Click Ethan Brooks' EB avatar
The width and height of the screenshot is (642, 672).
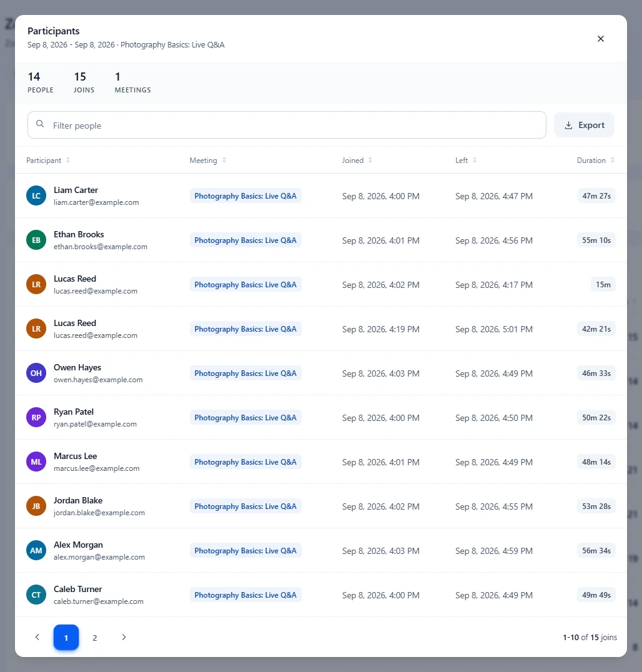click(x=36, y=240)
